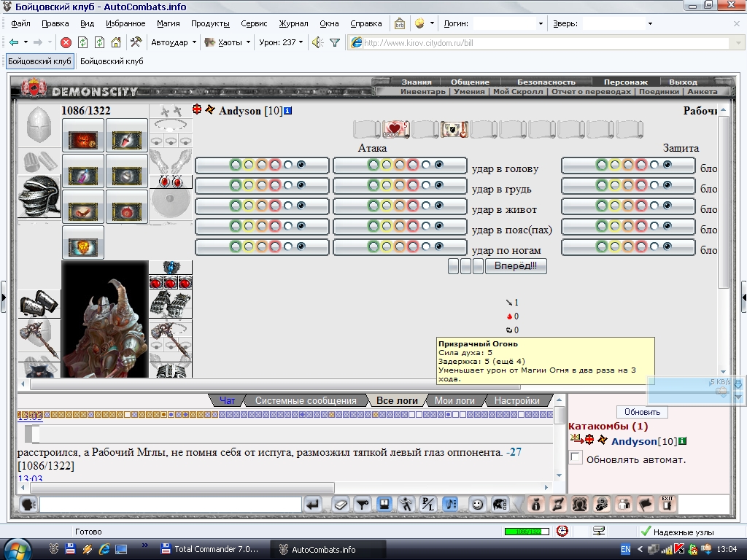Click the armored gloves equipment icon
747x560 pixels.
pos(171,304)
